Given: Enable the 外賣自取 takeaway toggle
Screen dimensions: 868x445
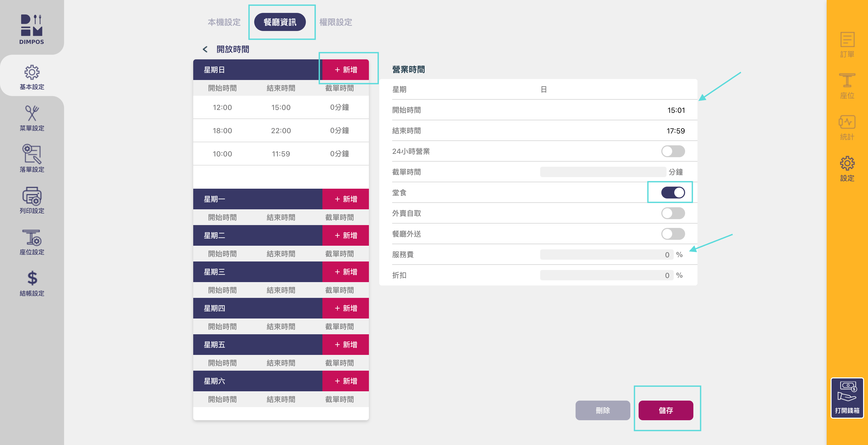Looking at the screenshot, I should 672,213.
